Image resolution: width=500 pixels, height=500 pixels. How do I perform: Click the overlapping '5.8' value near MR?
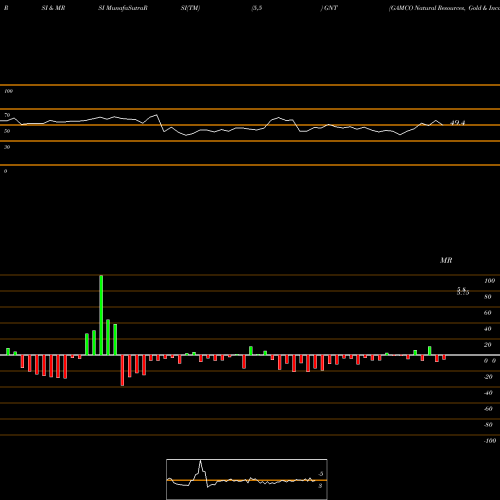[461, 289]
